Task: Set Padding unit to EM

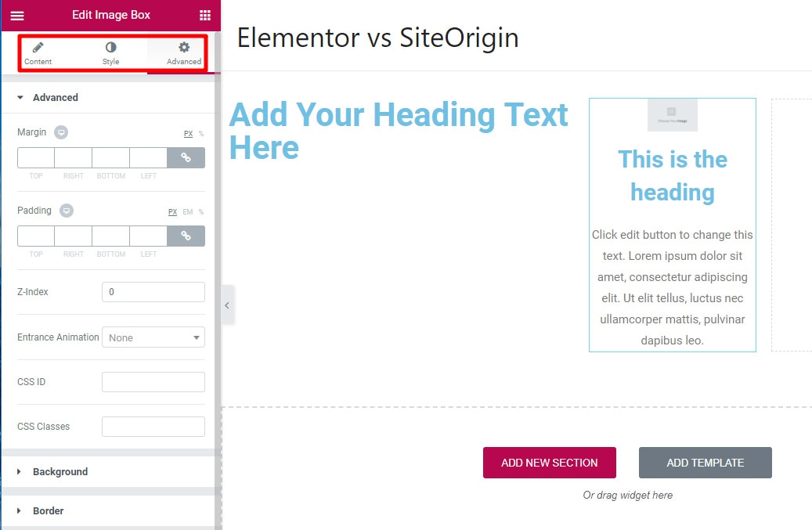Action: [x=187, y=211]
